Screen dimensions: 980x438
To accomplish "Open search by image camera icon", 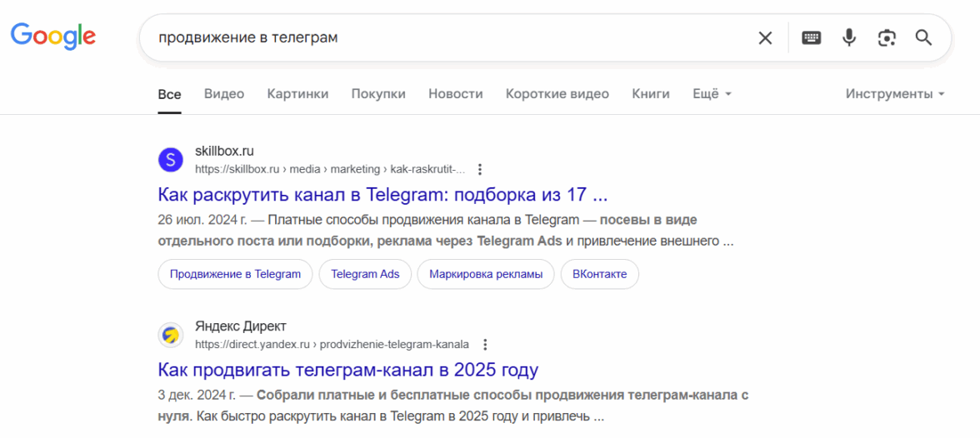I will click(886, 37).
